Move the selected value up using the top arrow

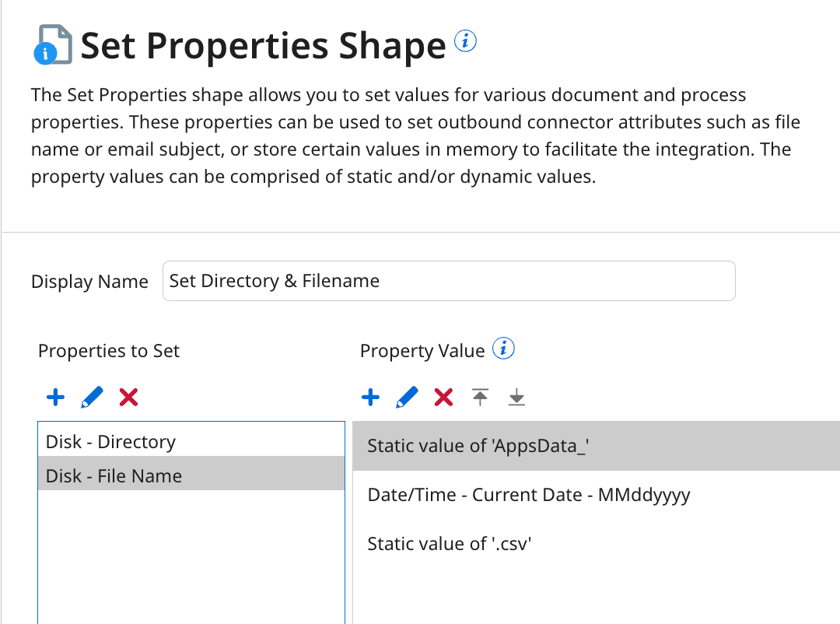(x=480, y=398)
